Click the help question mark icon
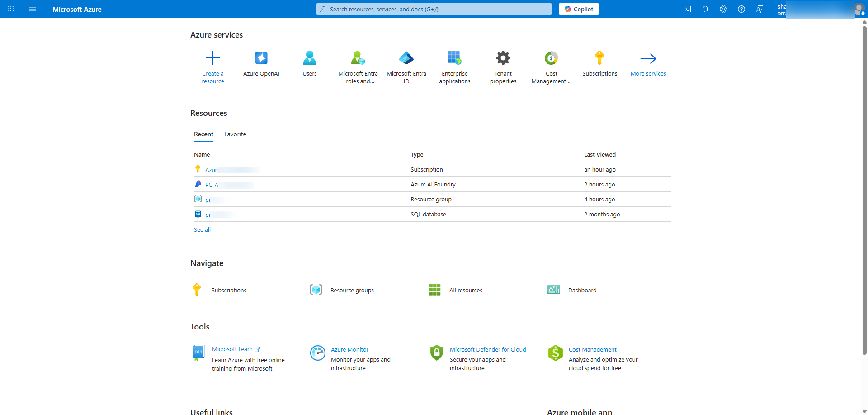This screenshot has width=868, height=415. 741,9
